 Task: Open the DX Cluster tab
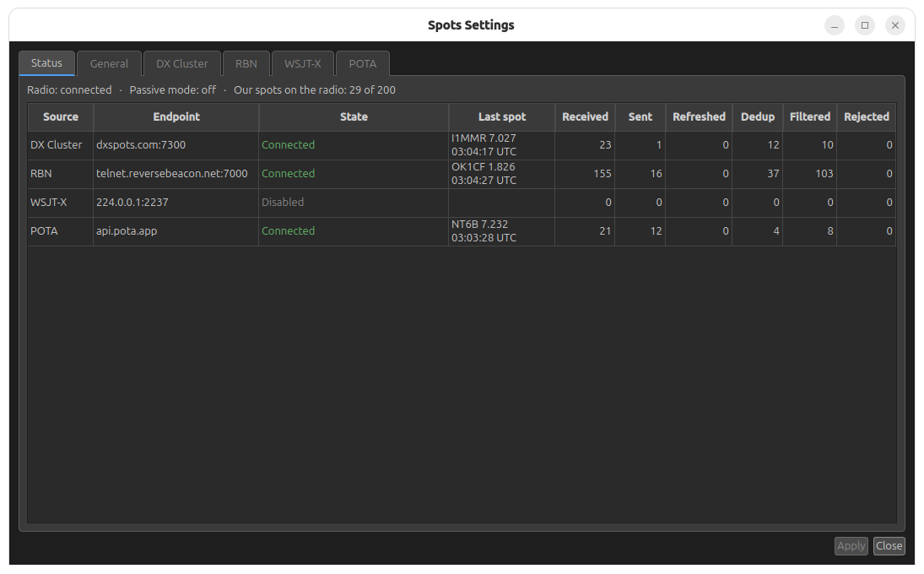(182, 63)
